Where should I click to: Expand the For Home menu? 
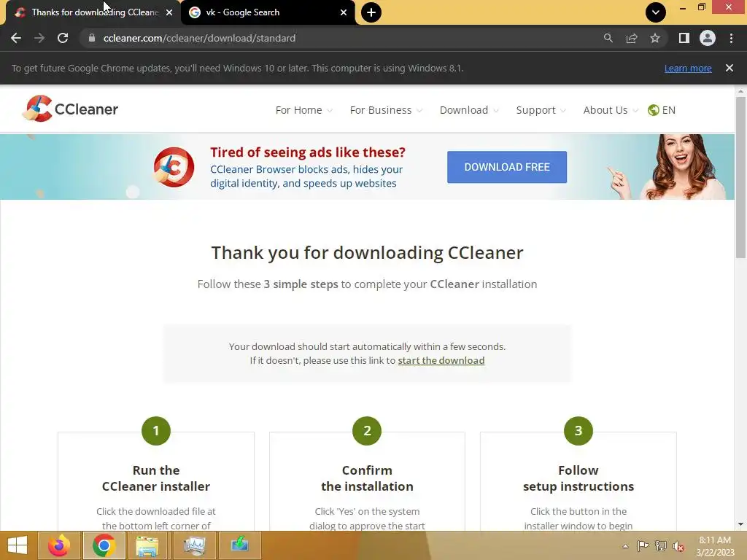[304, 110]
